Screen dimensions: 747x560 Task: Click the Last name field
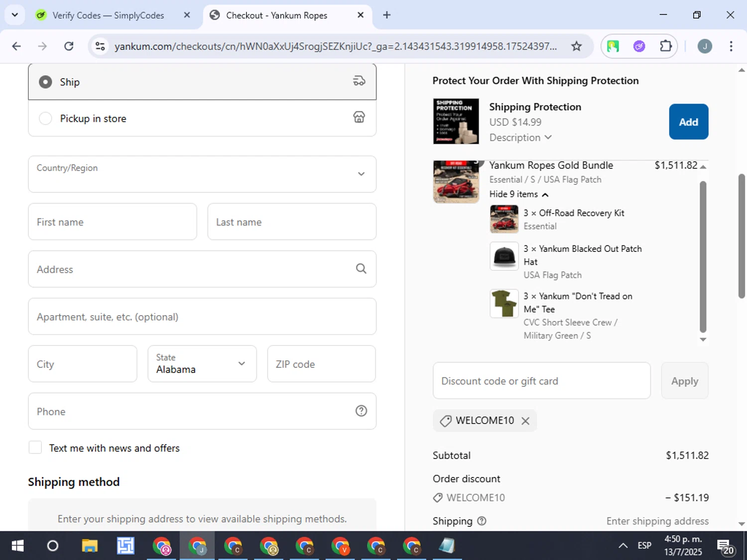click(291, 222)
